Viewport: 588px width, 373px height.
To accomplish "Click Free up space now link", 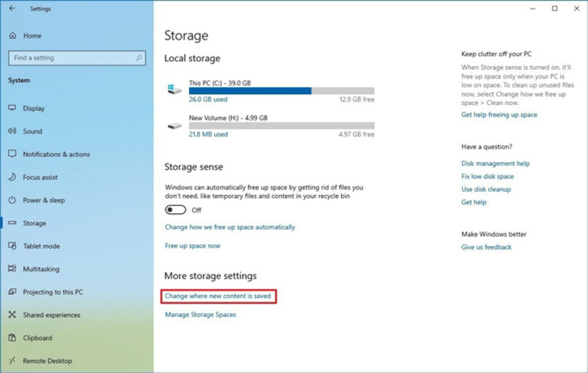I will 193,246.
